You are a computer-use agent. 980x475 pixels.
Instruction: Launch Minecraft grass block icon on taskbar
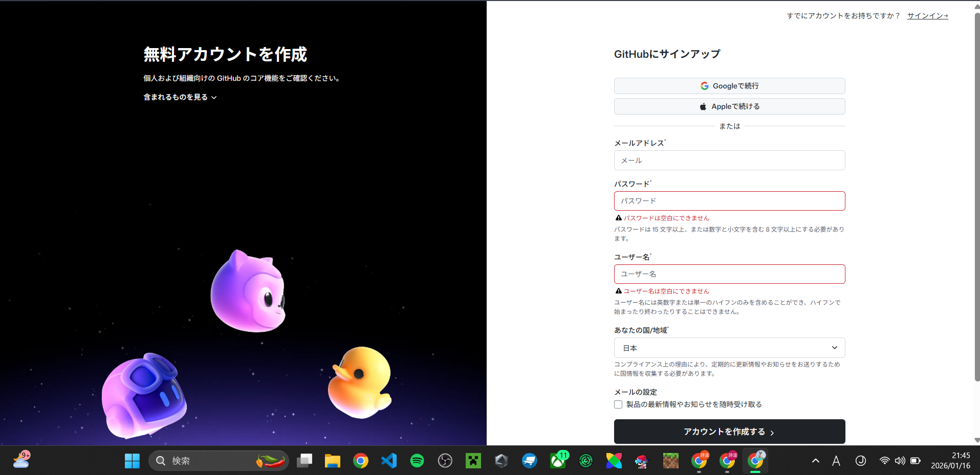pyautogui.click(x=670, y=460)
